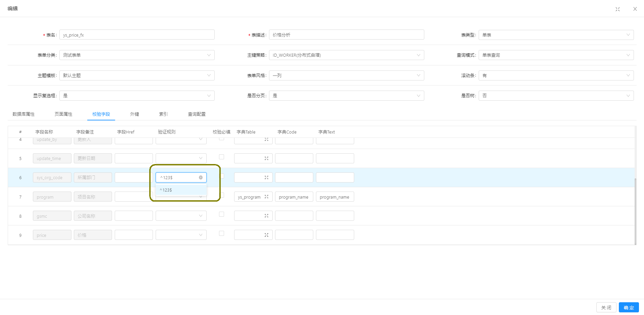Click the 字典Code input for gsmc row
This screenshot has width=644, height=315.
click(x=294, y=216)
